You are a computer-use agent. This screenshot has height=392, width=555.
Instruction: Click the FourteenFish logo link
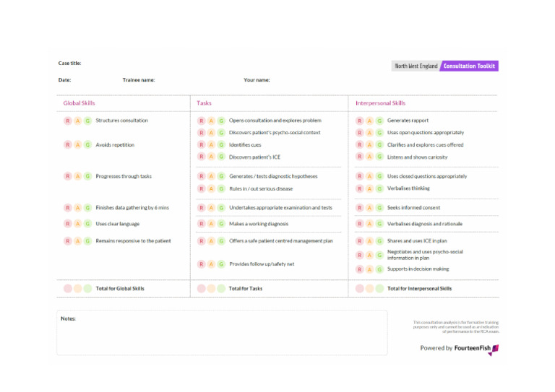coord(476,349)
